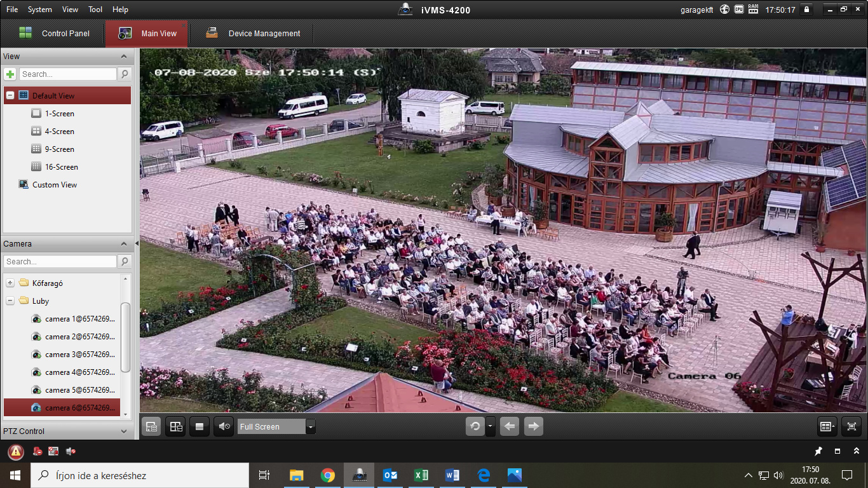
Task: Open the window division layout selector
Action: point(827,426)
